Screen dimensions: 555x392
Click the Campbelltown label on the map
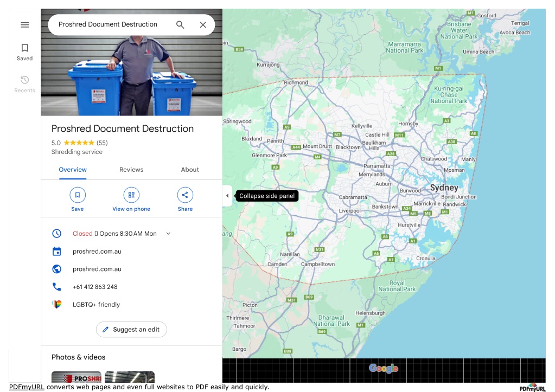pos(318,264)
